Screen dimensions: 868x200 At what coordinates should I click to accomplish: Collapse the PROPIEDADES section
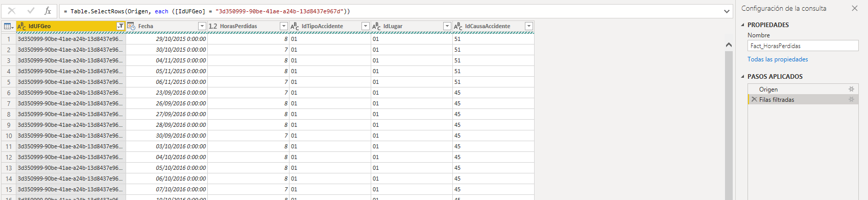coord(743,25)
